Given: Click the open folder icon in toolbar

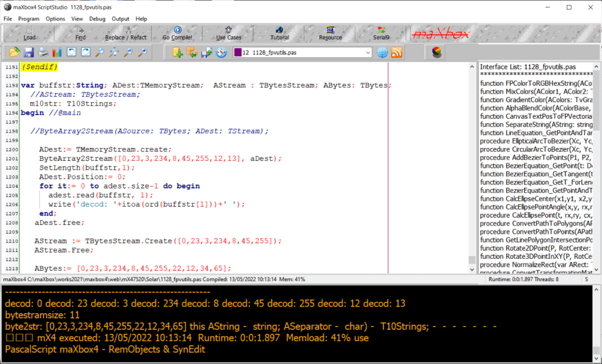Looking at the screenshot, I should point(14,53).
